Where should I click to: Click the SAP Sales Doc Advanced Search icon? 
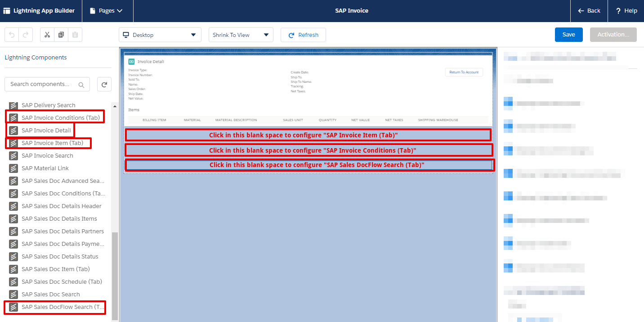[13, 181]
